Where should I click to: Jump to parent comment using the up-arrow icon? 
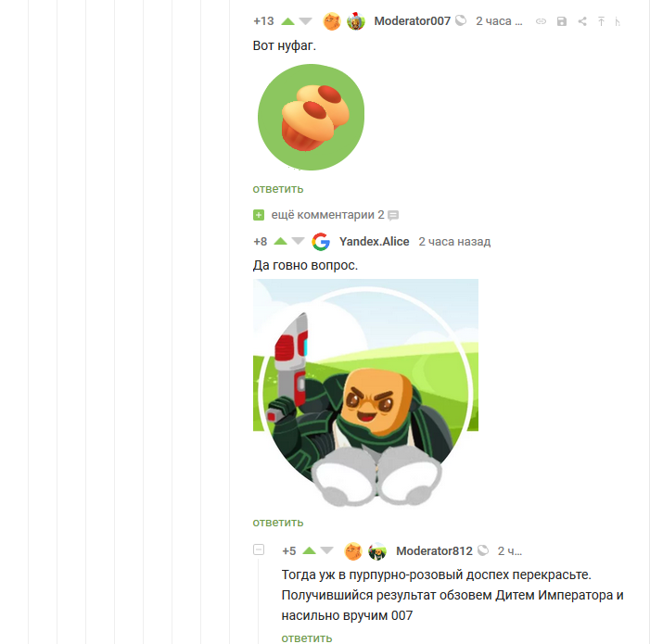601,21
